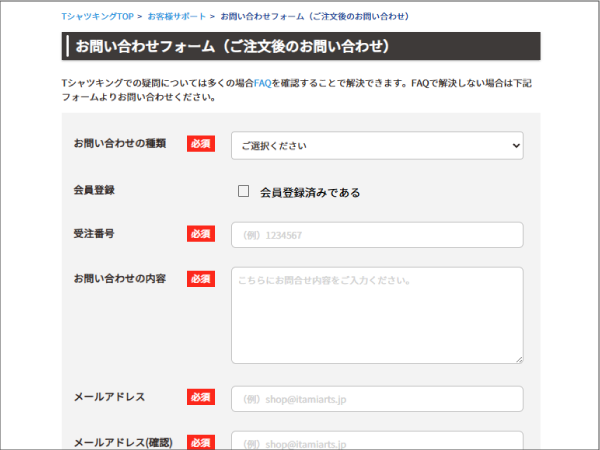The width and height of the screenshot is (600, 450).
Task: Click the 会員登録済みである label text
Action: coord(310,192)
